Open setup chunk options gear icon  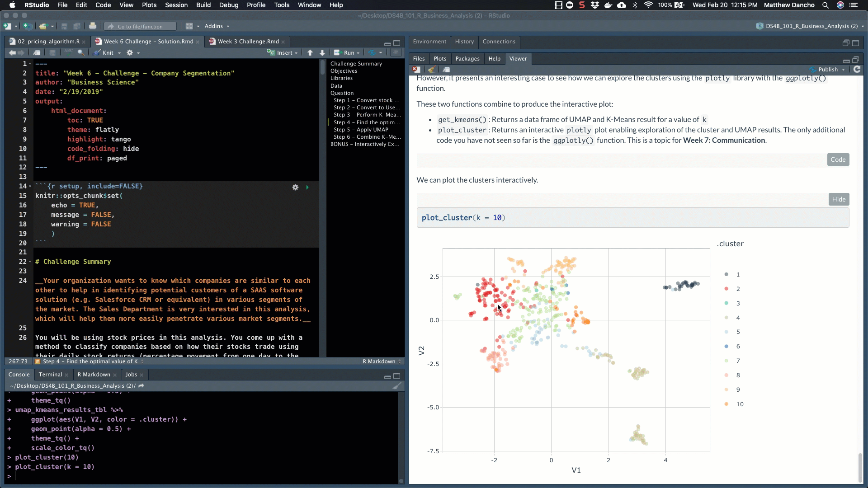295,187
